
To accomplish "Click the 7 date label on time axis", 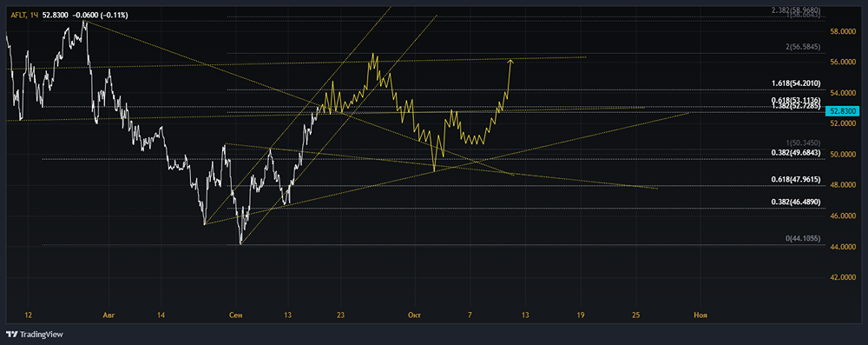I will click(470, 315).
